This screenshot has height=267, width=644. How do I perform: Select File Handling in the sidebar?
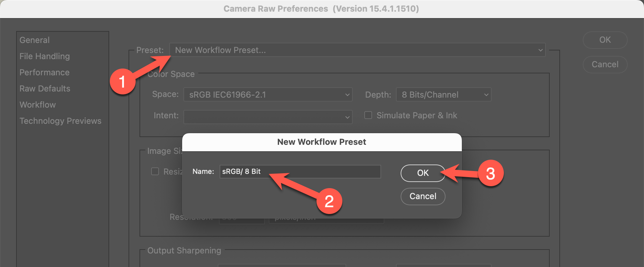point(45,56)
